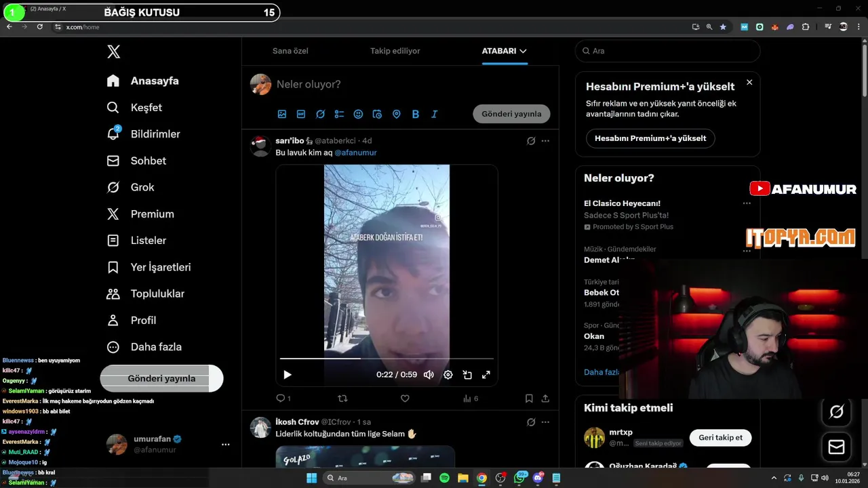The height and width of the screenshot is (488, 868).
Task: Add poll to post
Action: (x=339, y=114)
